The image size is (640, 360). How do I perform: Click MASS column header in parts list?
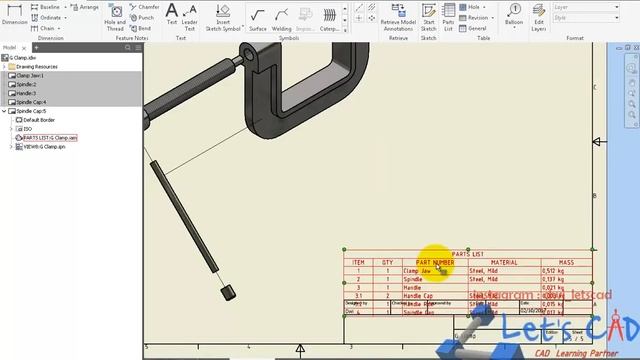pos(567,262)
